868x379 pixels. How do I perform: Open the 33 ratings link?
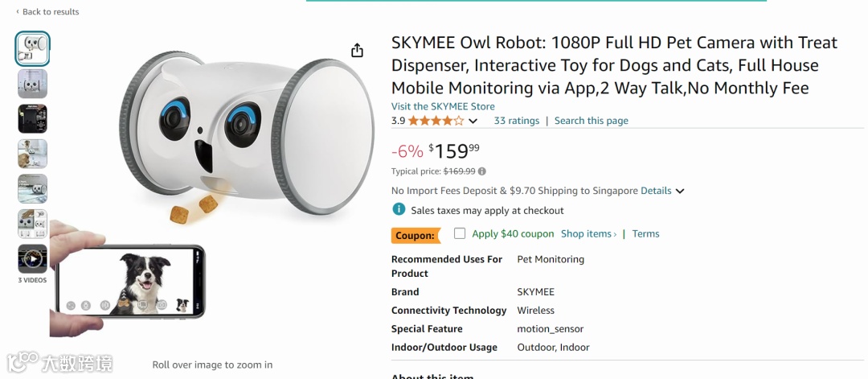click(516, 121)
